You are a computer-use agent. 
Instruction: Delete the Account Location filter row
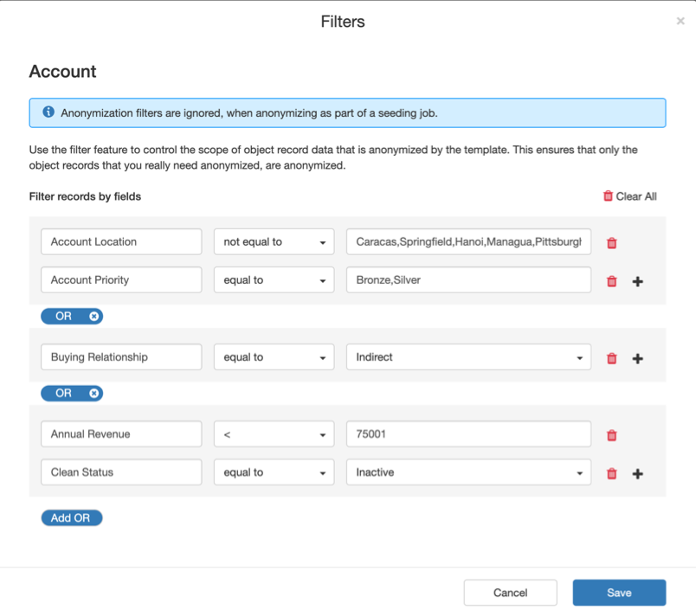pyautogui.click(x=612, y=243)
